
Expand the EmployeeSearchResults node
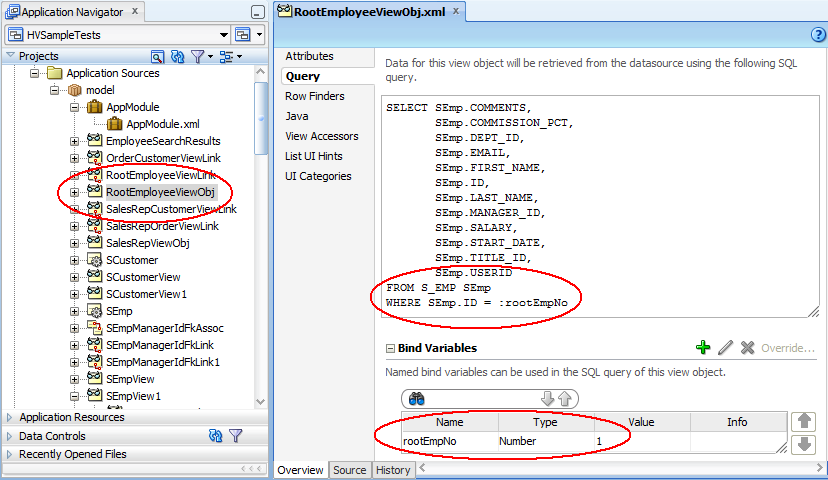tap(74, 141)
